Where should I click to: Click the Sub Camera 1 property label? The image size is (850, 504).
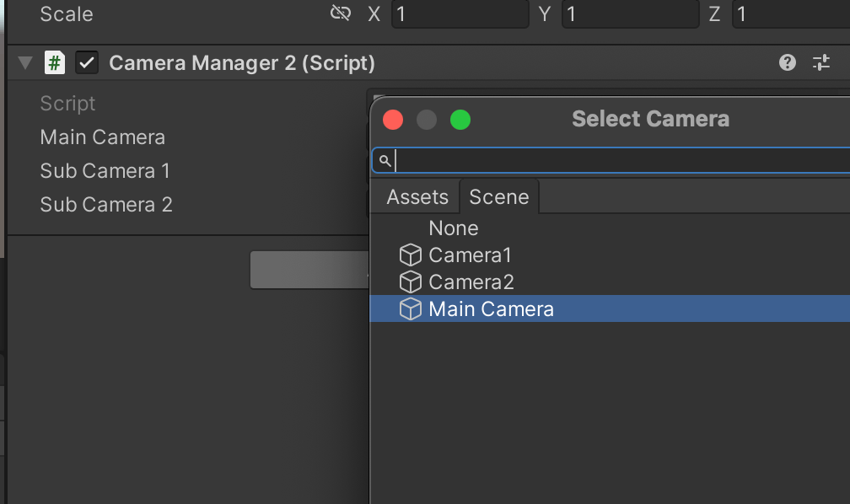[x=105, y=171]
